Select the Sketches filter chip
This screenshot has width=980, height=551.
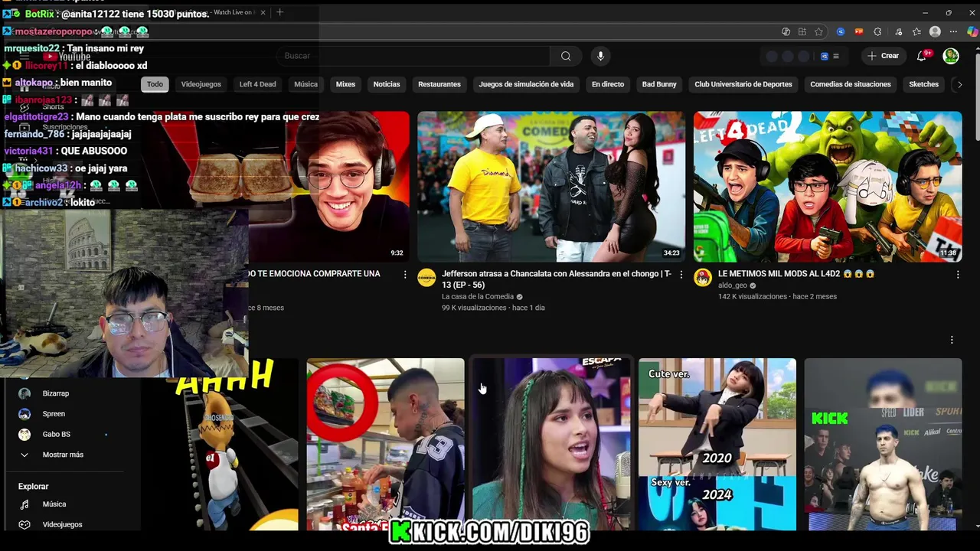(923, 84)
